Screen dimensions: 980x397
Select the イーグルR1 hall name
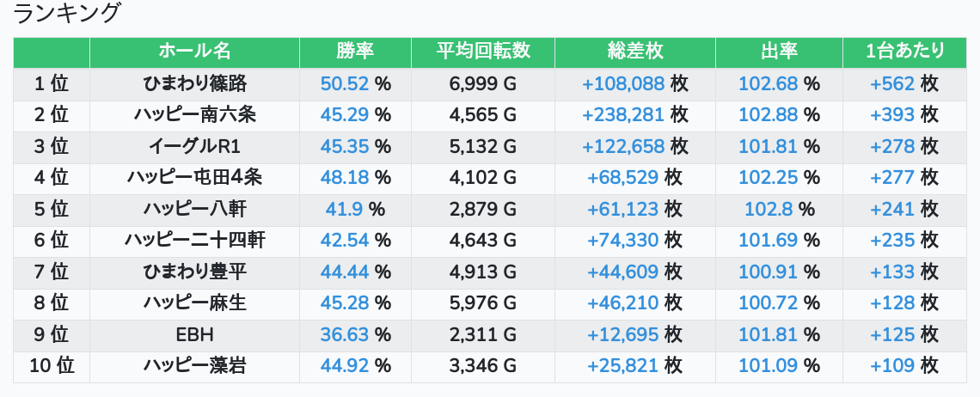click(194, 146)
